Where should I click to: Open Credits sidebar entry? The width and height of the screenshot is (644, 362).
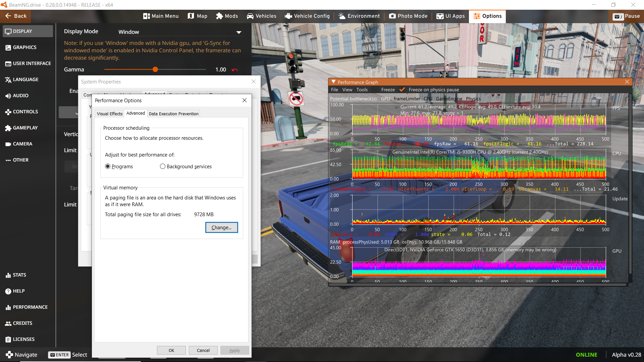coord(28,323)
